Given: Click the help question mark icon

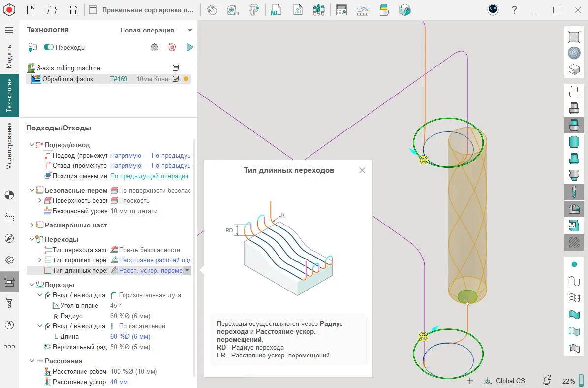Looking at the screenshot, I should [x=514, y=10].
